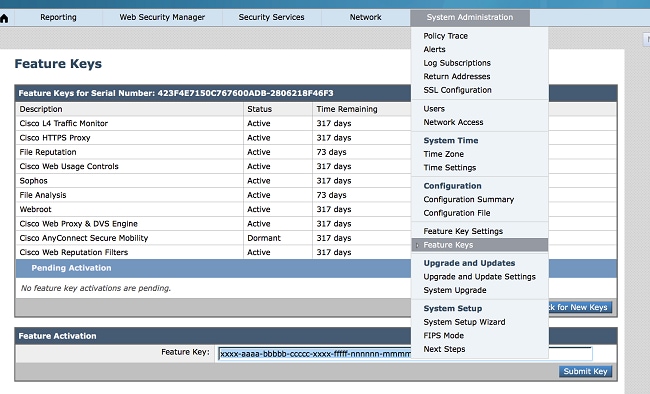The height and width of the screenshot is (394, 650).
Task: Click Check for New Keys button
Action: [x=580, y=307]
